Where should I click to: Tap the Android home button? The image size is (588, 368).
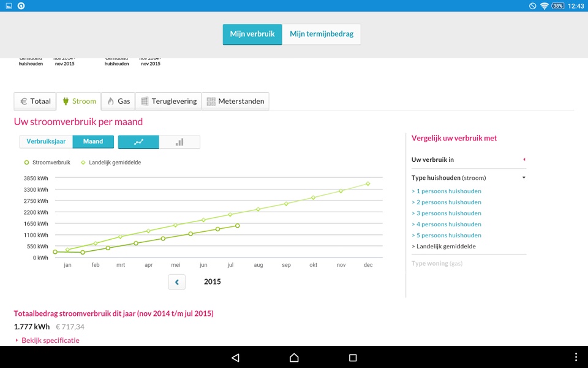point(294,358)
